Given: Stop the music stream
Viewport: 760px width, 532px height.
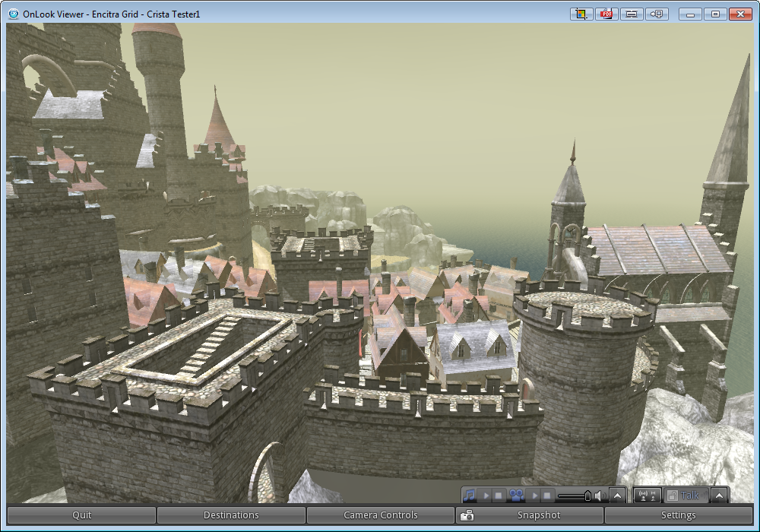Looking at the screenshot, I should 499,496.
